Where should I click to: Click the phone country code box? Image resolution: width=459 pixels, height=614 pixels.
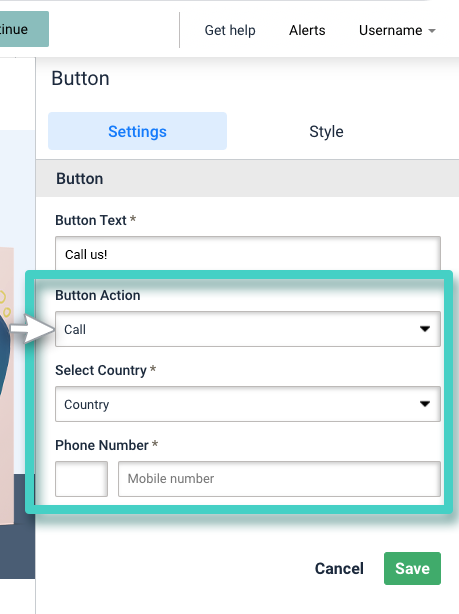[x=81, y=479]
